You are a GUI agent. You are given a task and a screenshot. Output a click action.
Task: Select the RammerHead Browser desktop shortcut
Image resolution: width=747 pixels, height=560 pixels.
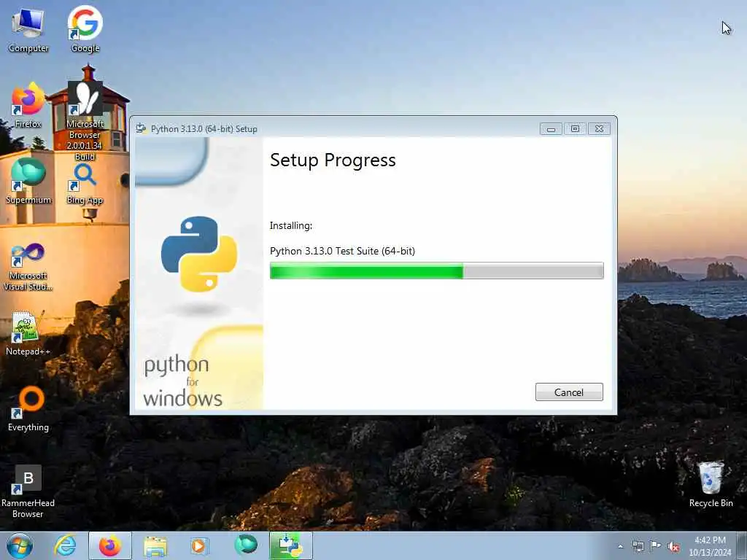28,491
